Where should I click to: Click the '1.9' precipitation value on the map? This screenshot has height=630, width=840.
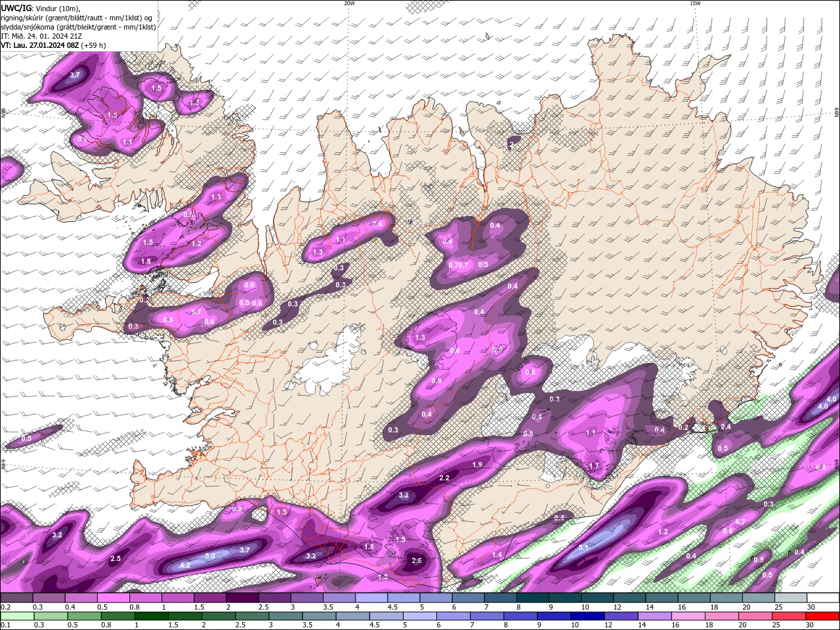click(x=477, y=465)
